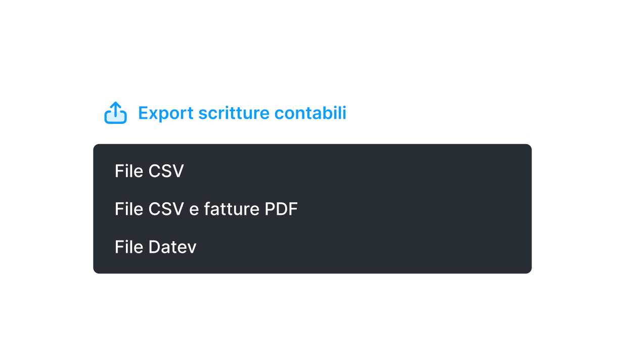Screen dimensions: 625x364
Task: Open the Export scritture contabili link
Action: [x=242, y=113]
